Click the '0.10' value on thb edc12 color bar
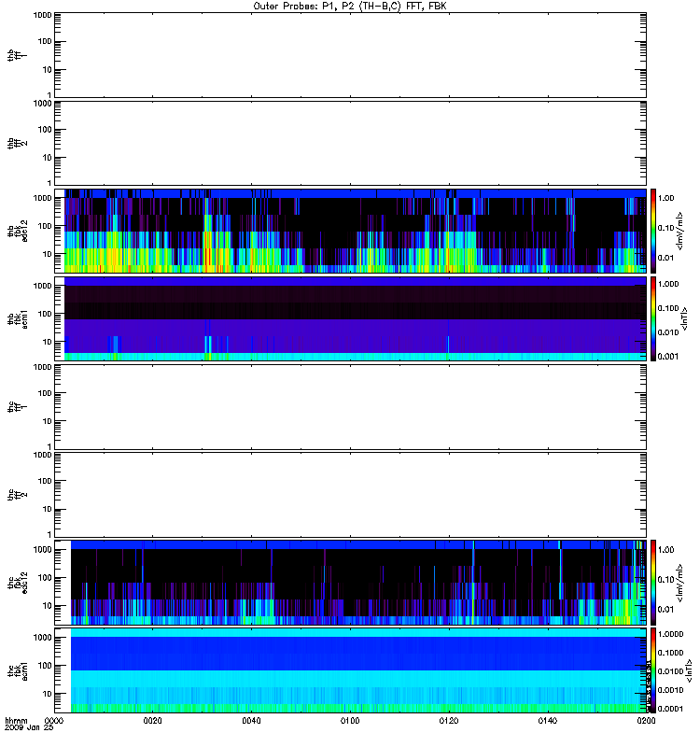The image size is (700, 747). [665, 228]
